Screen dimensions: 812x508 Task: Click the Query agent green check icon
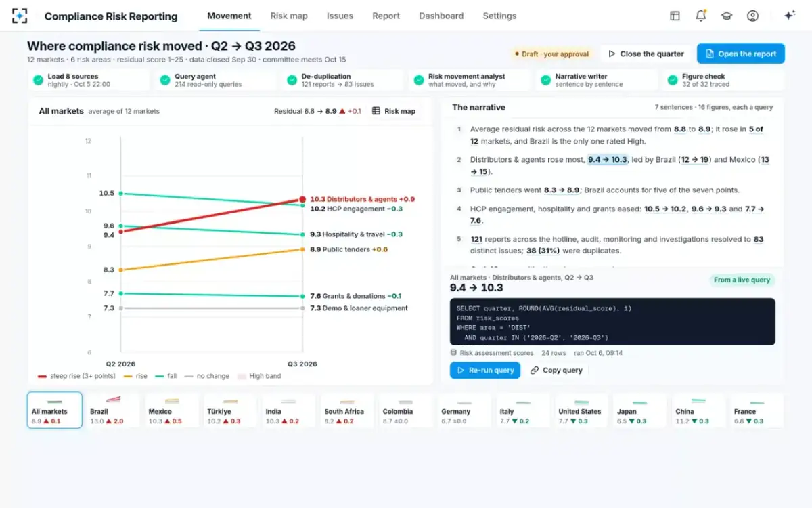pos(165,80)
